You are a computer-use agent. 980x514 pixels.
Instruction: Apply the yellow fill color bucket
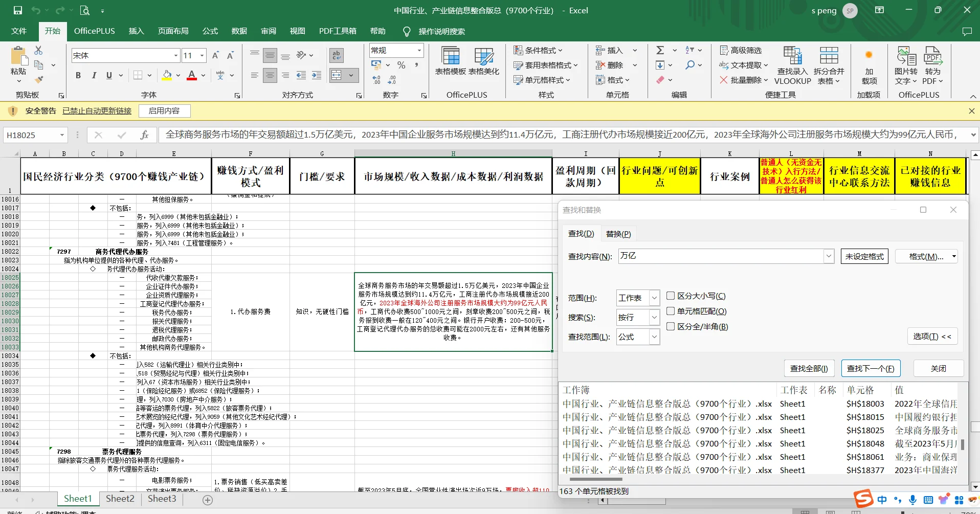point(167,75)
